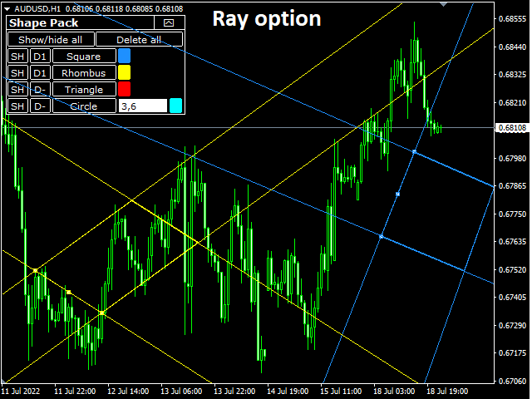The height and width of the screenshot is (399, 532).
Task: Draw a Square shape
Action: point(84,56)
